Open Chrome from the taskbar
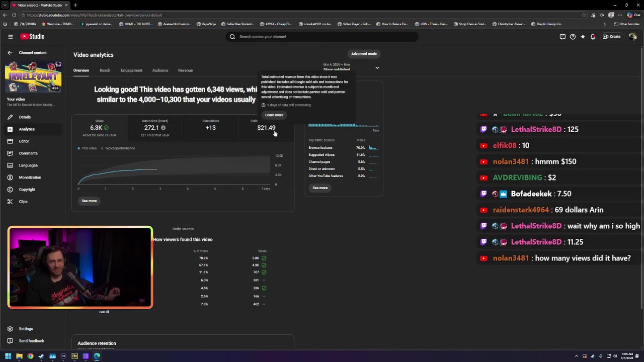 tap(30, 356)
